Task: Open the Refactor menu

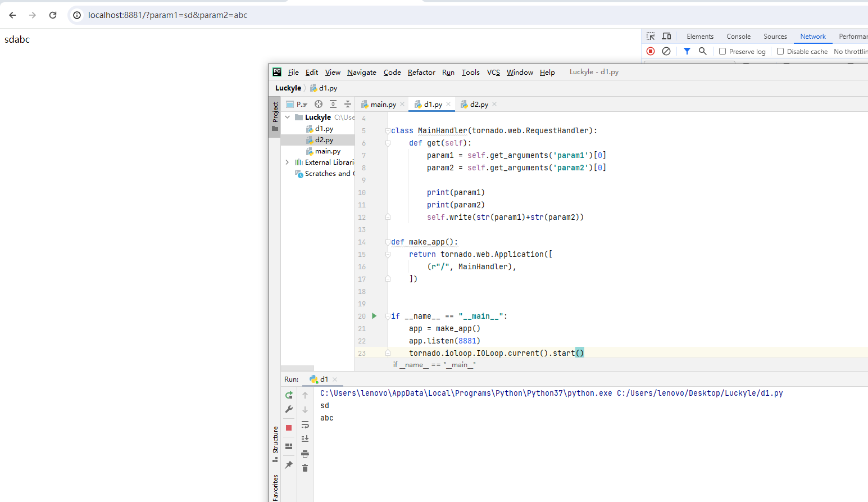Action: (x=421, y=73)
